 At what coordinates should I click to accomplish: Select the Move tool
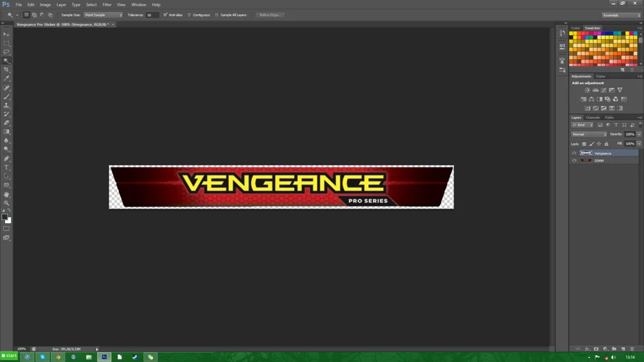click(x=6, y=35)
